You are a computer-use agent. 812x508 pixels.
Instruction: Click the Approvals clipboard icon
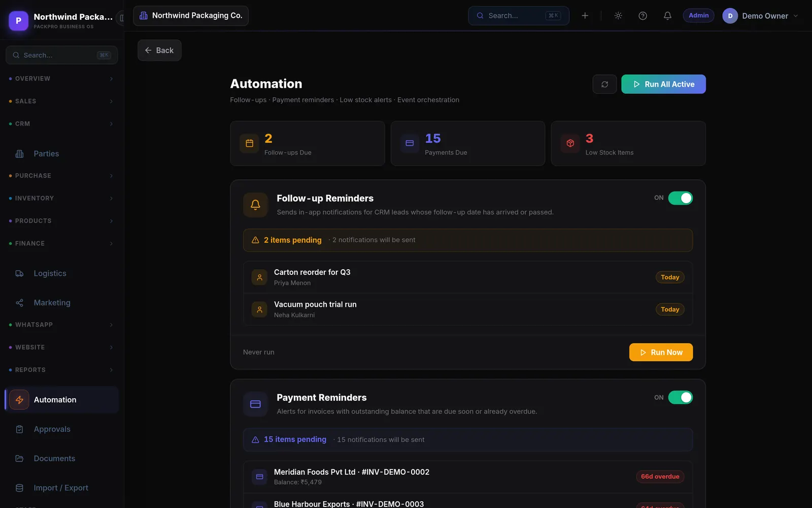[x=19, y=429]
